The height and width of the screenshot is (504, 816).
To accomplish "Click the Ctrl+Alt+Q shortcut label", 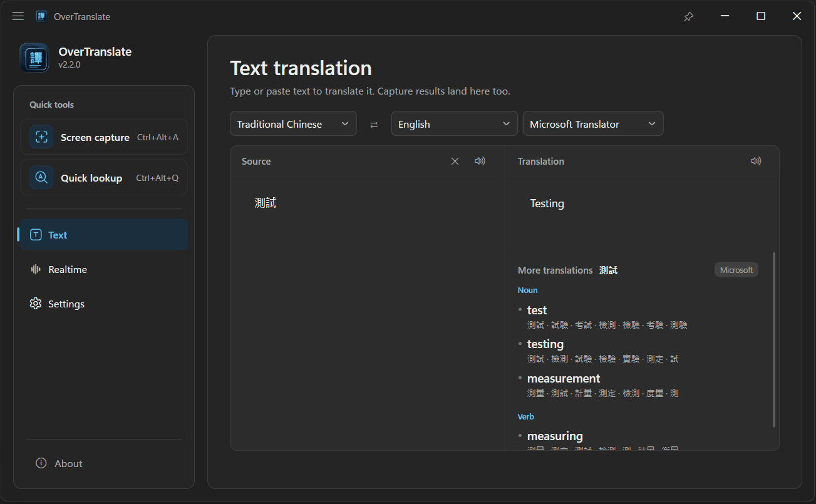I will coord(157,178).
